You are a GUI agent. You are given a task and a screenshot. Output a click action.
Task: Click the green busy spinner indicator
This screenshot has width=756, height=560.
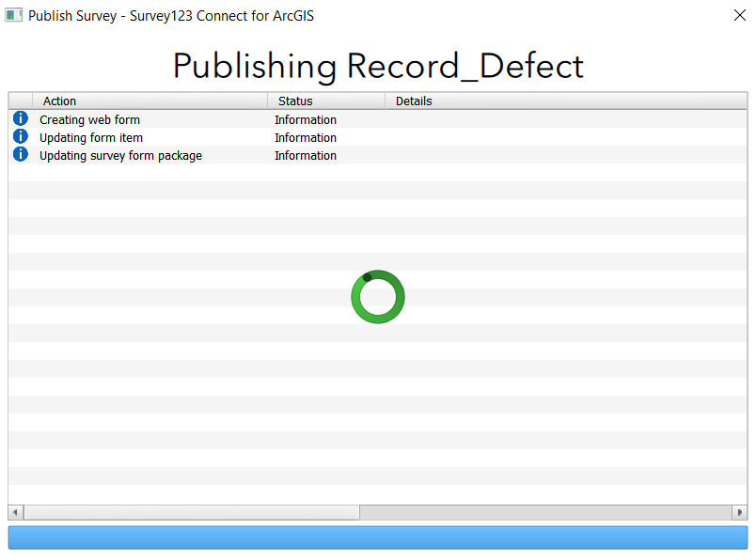pos(378,297)
